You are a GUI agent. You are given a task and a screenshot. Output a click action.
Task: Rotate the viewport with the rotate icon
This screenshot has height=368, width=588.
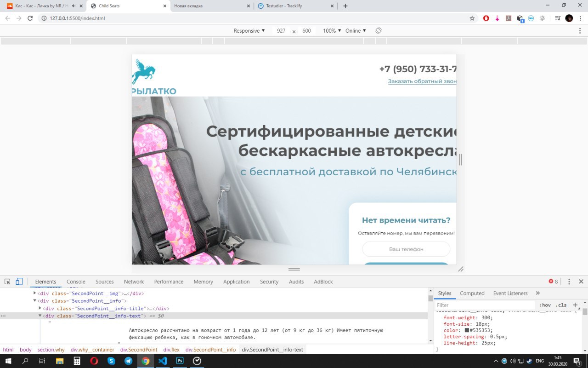[379, 30]
